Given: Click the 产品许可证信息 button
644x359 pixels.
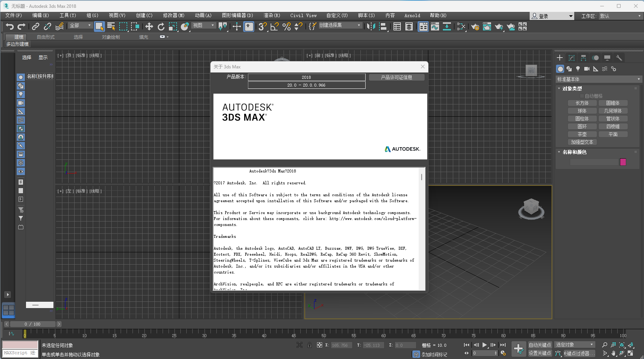Looking at the screenshot, I should tap(396, 77).
